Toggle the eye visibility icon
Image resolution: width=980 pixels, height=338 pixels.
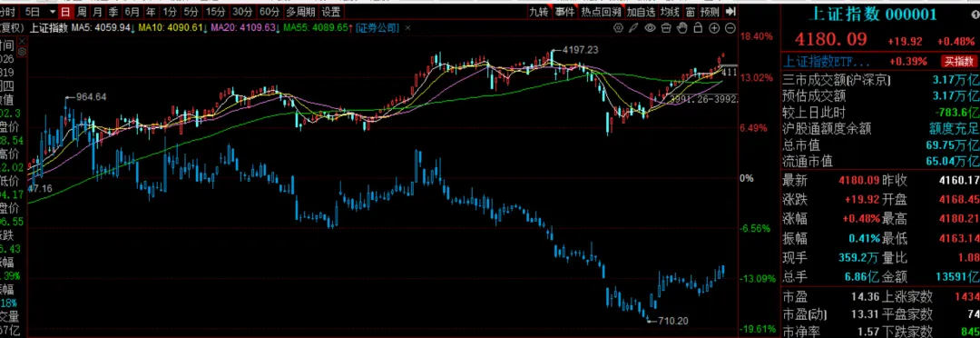tap(650, 28)
